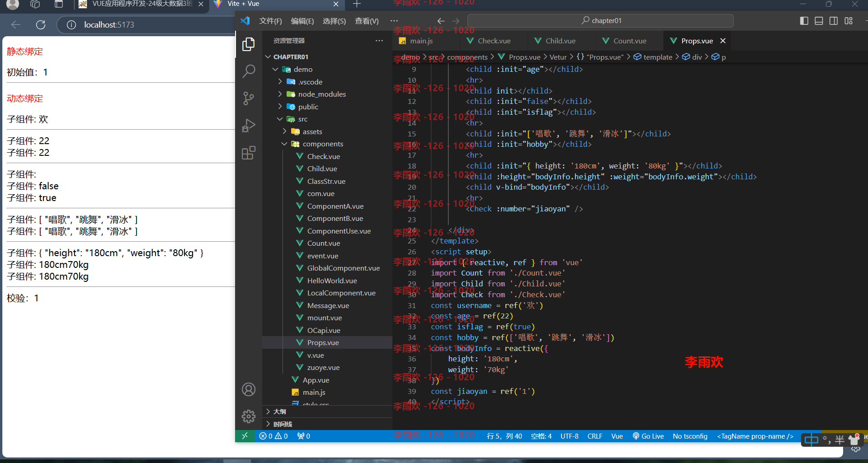Start Go Live server

pyautogui.click(x=648, y=436)
